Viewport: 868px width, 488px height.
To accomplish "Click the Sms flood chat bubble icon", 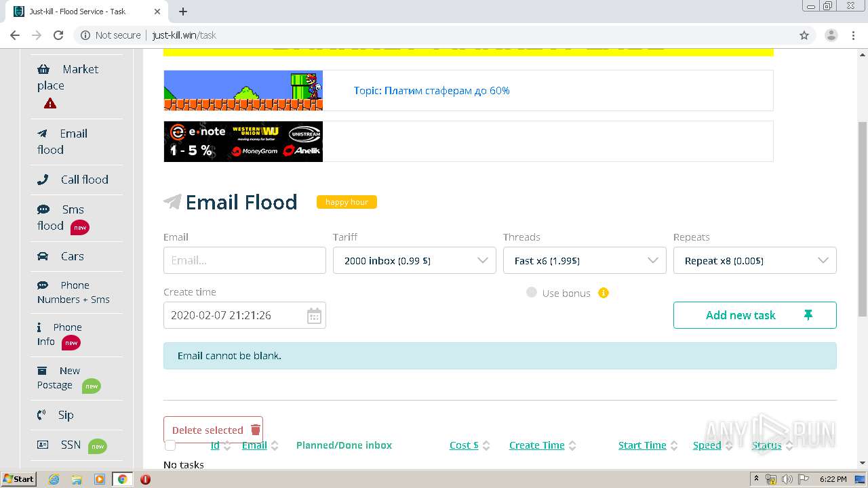I will (x=43, y=209).
